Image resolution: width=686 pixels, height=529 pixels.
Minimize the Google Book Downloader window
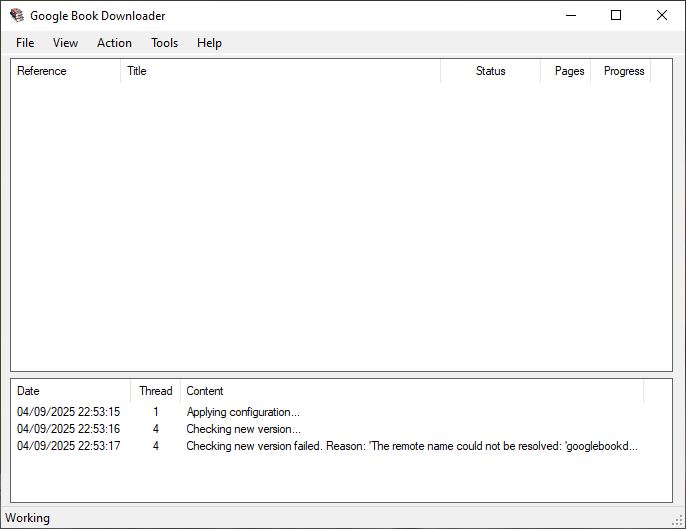(571, 15)
